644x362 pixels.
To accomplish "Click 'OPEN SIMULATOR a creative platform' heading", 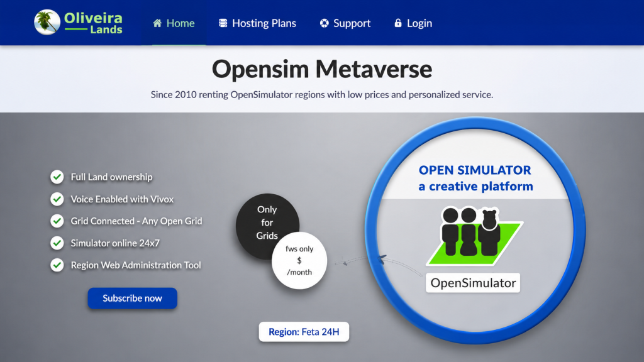I will pos(475,178).
